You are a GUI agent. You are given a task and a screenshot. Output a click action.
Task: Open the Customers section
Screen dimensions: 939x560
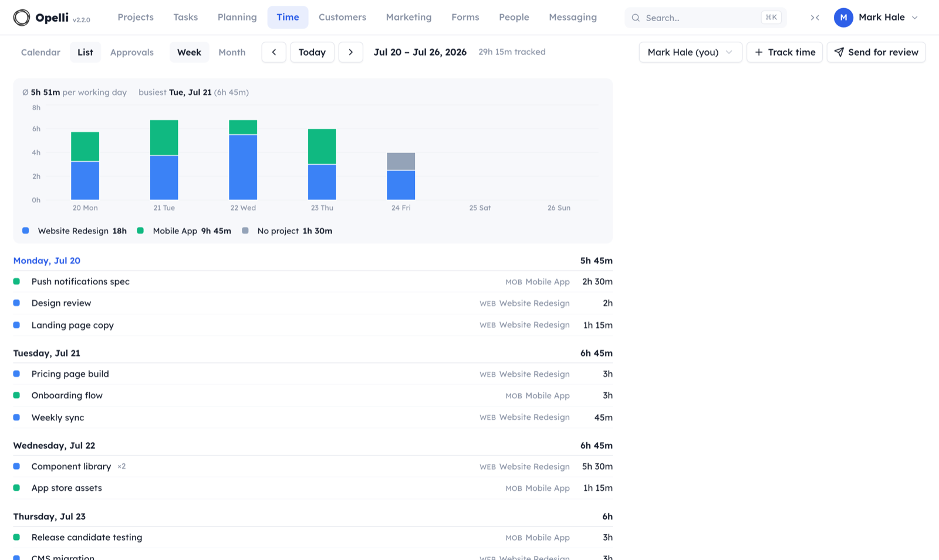pyautogui.click(x=342, y=18)
